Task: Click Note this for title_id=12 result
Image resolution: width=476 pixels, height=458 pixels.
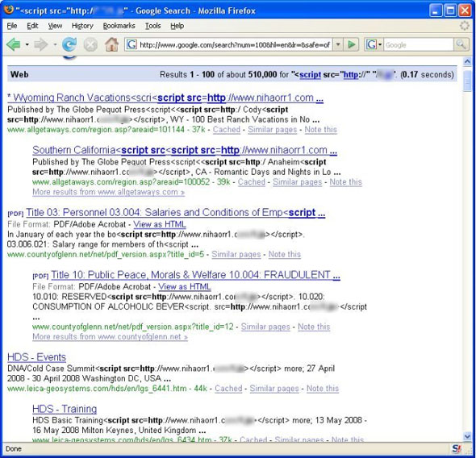Action: (314, 327)
